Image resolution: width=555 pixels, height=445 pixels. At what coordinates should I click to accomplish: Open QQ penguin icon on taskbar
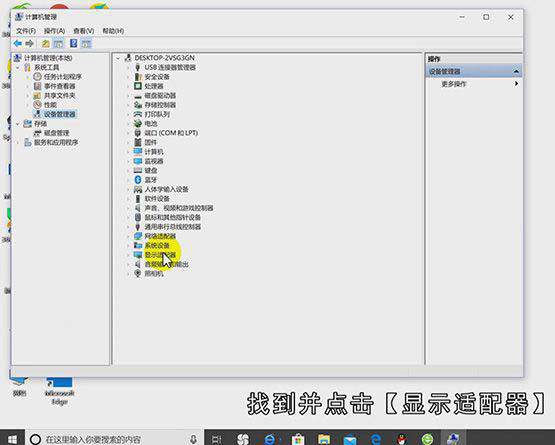click(x=401, y=439)
